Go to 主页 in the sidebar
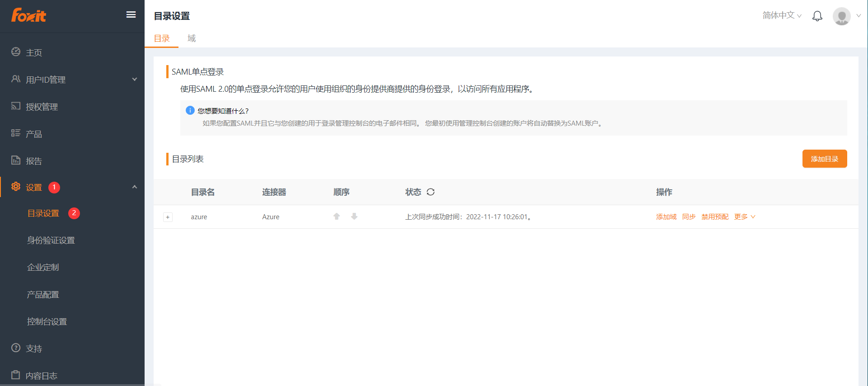Image resolution: width=868 pixels, height=386 pixels. point(34,52)
